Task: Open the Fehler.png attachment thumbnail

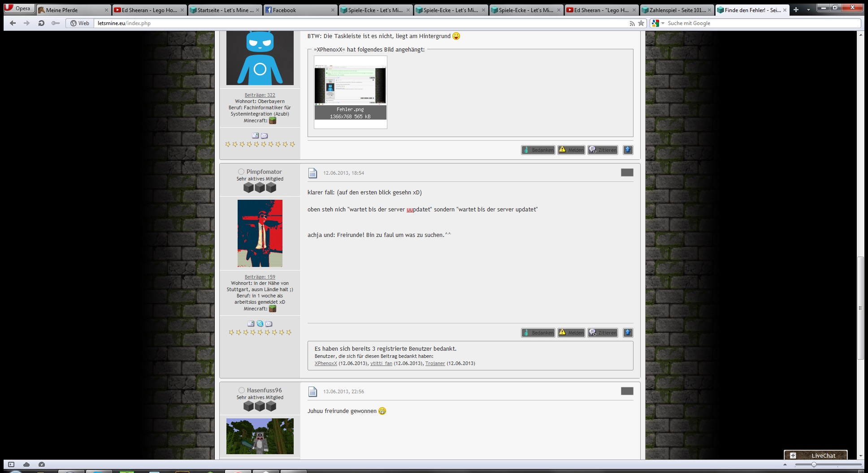Action: pos(350,87)
